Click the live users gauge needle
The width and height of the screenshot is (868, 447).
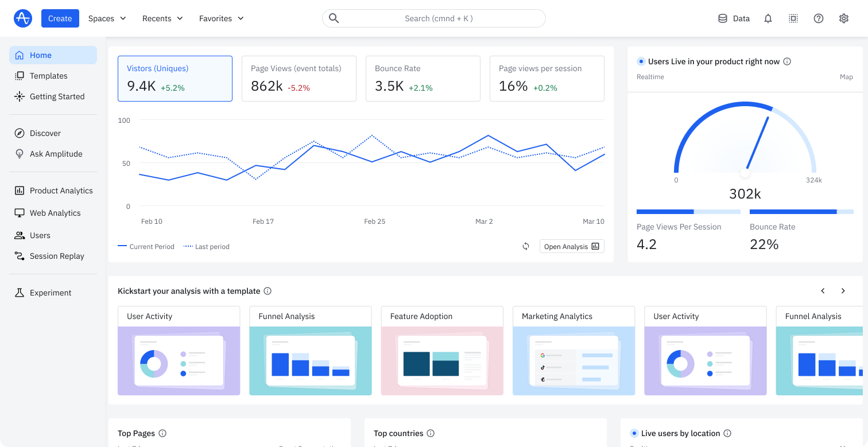pyautogui.click(x=757, y=145)
